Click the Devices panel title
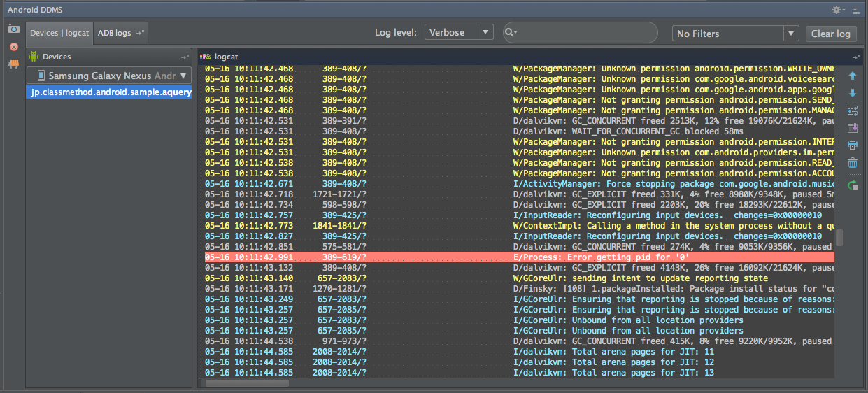 57,57
